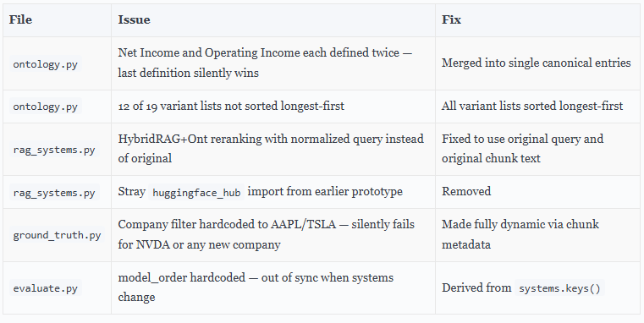This screenshot has width=644, height=323.
Task: Click 'Company filter hardcoded to AAPL/TSLA' text
Action: tap(227, 225)
